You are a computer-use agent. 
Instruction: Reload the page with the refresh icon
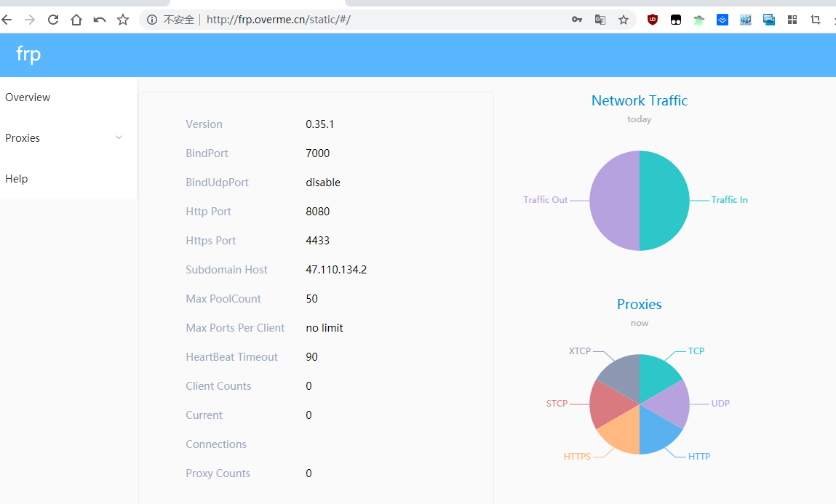tap(53, 20)
